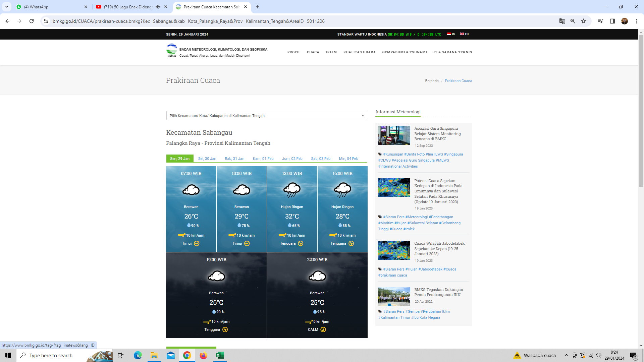Click Windows taskbar search box

coord(64,355)
